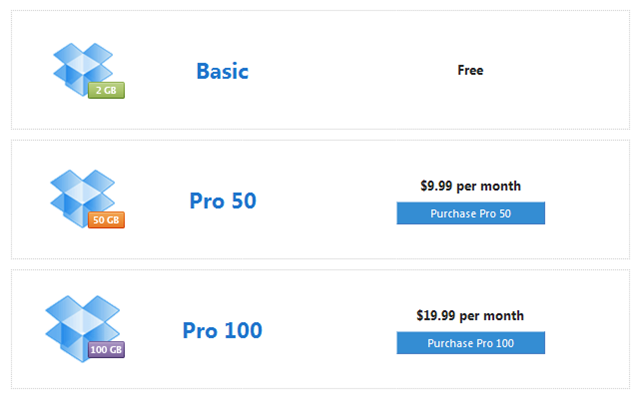The height and width of the screenshot is (399, 640).
Task: Click the Free price label
Action: pos(470,70)
